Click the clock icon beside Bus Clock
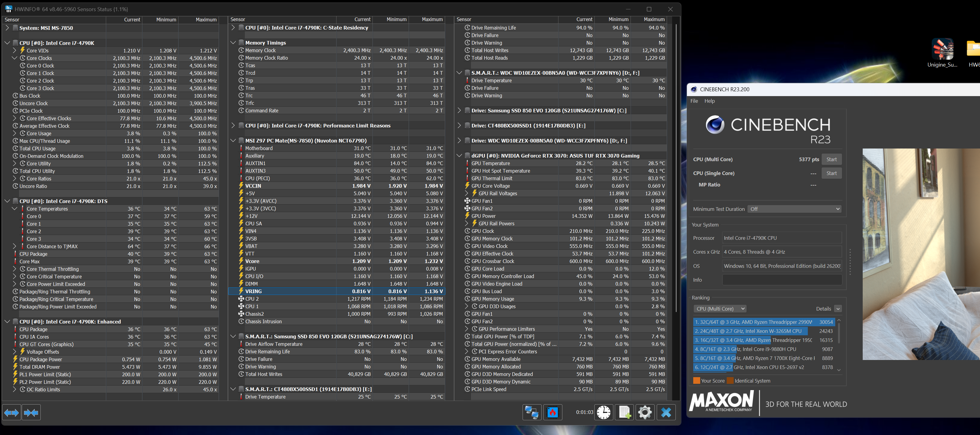Screen dimensions: 980x435 [x=15, y=96]
